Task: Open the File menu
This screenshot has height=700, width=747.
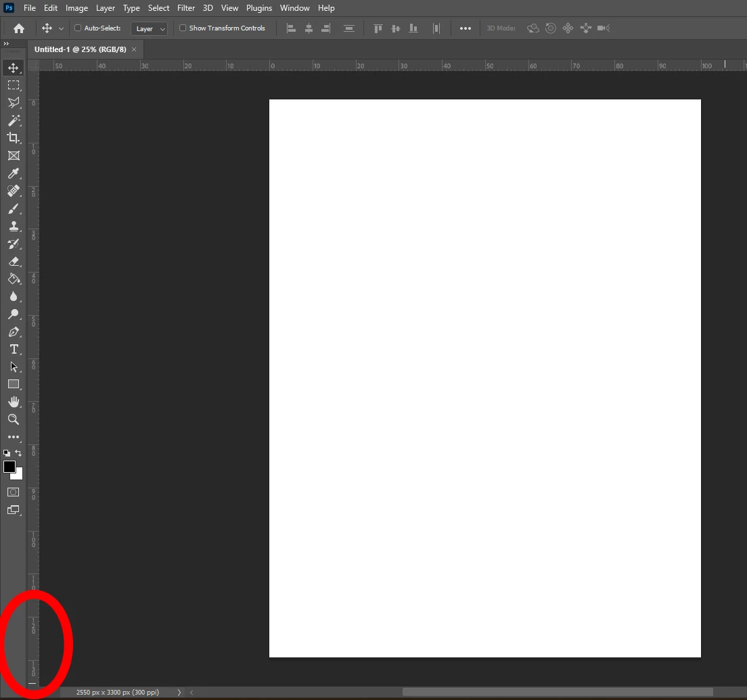Action: point(30,8)
